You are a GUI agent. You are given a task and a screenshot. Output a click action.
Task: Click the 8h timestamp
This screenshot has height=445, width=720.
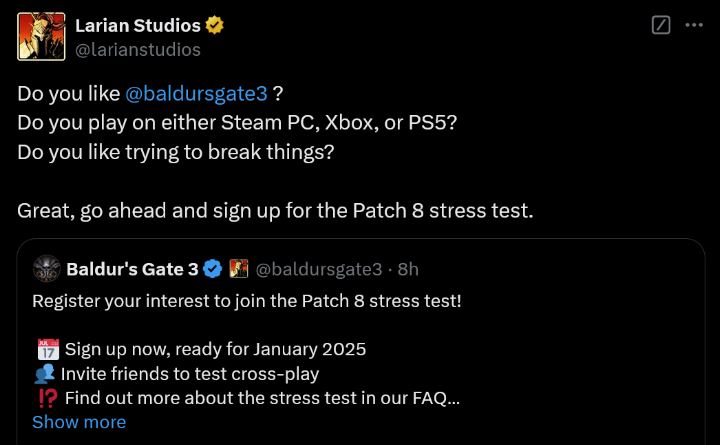coord(408,269)
